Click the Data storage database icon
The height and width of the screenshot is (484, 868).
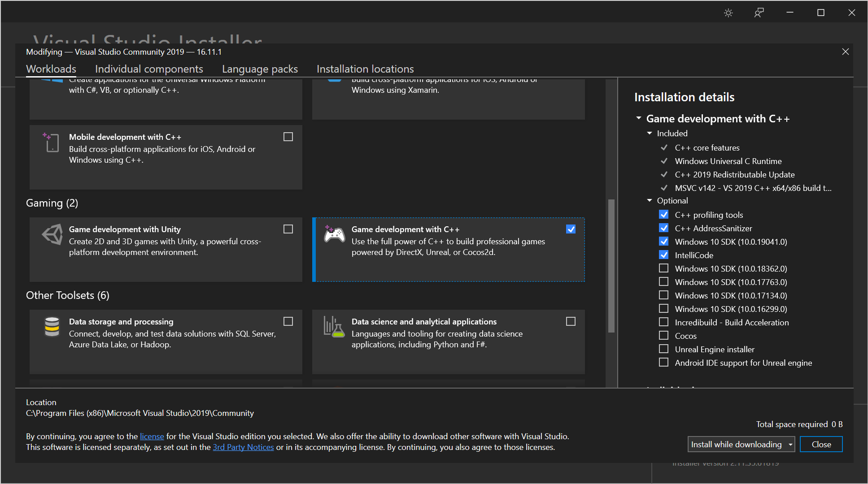tap(52, 327)
